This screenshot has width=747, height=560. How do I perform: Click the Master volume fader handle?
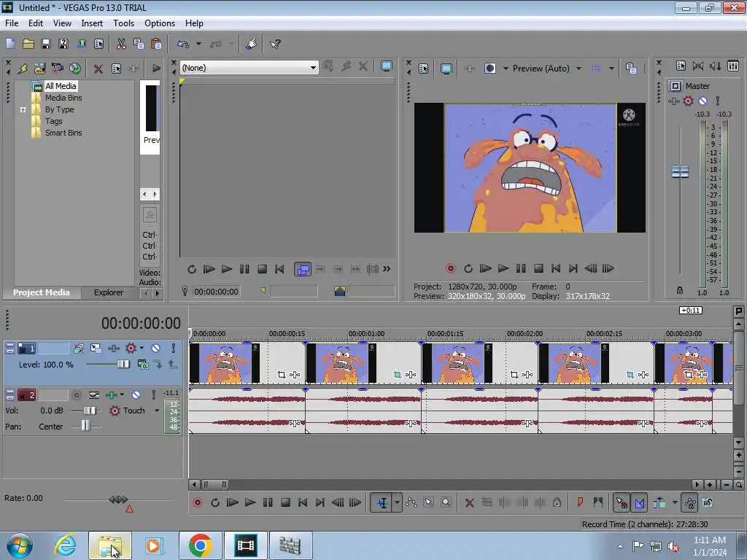(x=680, y=171)
